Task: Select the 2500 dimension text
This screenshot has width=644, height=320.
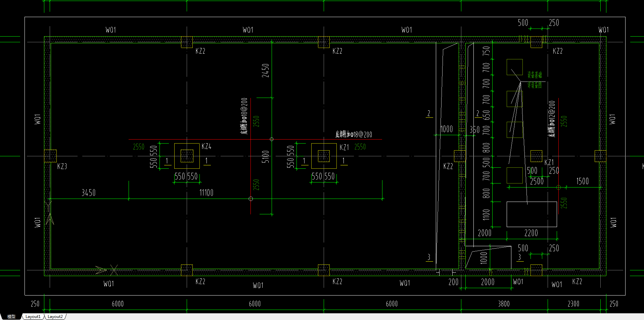Action: point(537,181)
